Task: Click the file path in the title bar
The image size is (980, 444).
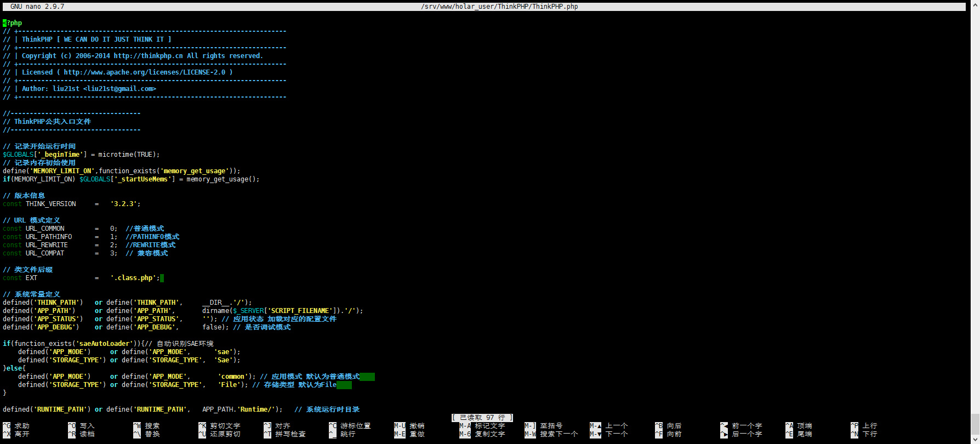Action: click(499, 7)
